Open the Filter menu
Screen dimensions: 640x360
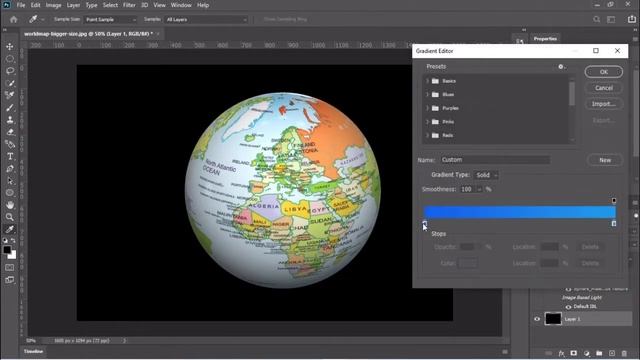(129, 5)
